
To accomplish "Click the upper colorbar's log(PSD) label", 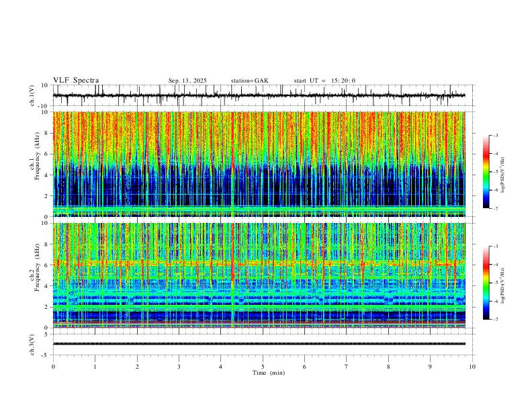I will coord(503,175).
